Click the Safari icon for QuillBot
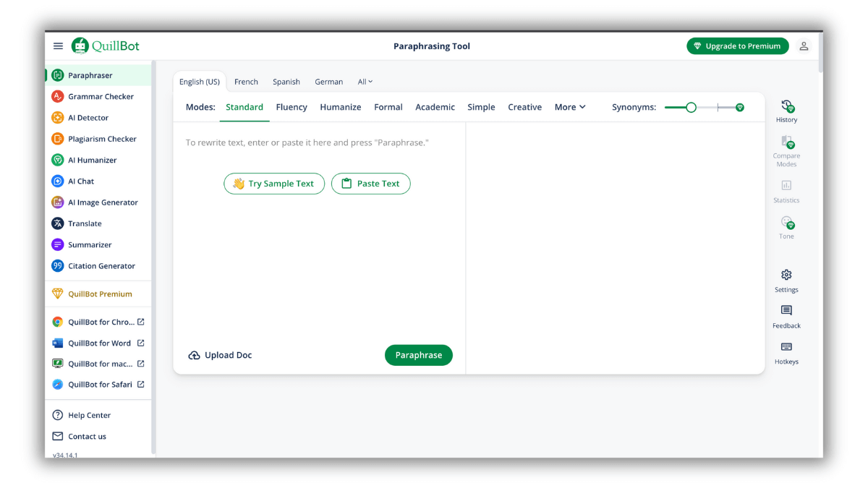The height and width of the screenshot is (488, 868). click(58, 385)
